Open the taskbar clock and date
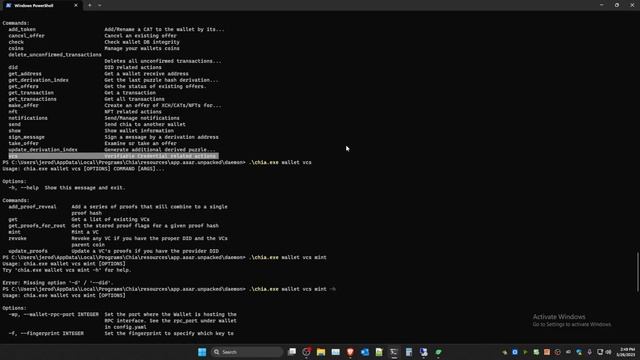640x360 pixels. [626, 352]
